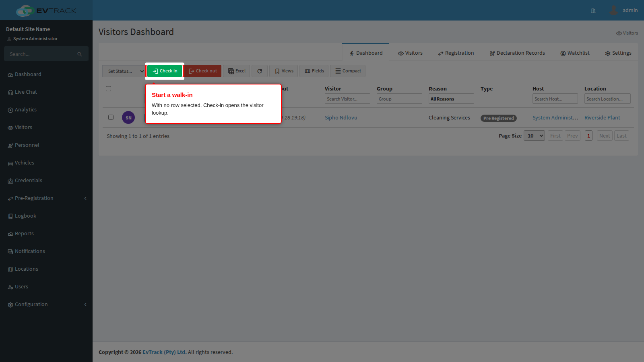
Task: Focus the Search Host filter field
Action: pyautogui.click(x=555, y=99)
